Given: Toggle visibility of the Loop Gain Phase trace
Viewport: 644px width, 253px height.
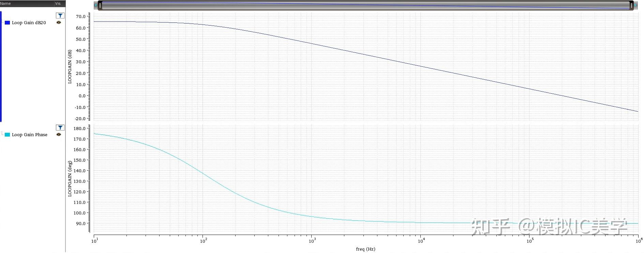Looking at the screenshot, I should pyautogui.click(x=59, y=135).
